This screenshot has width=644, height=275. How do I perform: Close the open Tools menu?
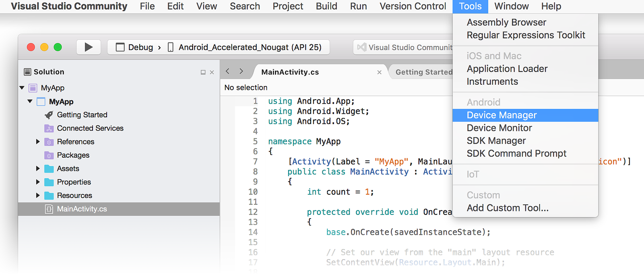[x=470, y=6]
